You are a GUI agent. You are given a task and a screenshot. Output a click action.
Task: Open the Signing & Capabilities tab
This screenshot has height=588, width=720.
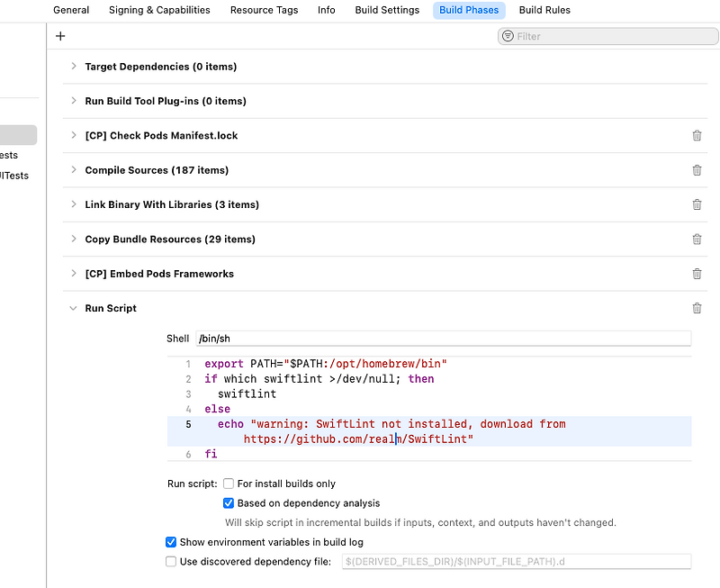tap(159, 10)
